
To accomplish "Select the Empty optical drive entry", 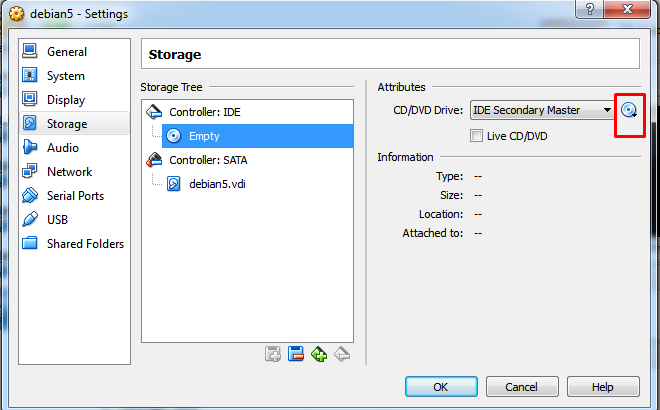I will click(203, 136).
